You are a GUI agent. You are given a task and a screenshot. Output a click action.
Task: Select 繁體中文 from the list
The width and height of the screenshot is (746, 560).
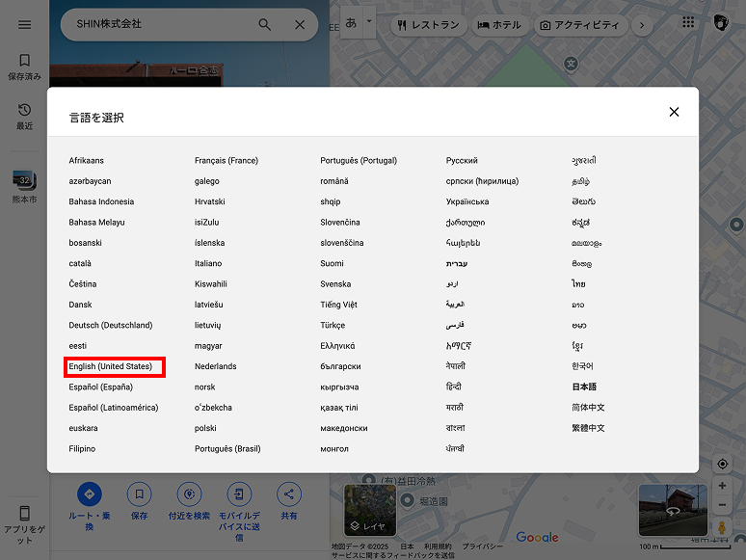(588, 428)
